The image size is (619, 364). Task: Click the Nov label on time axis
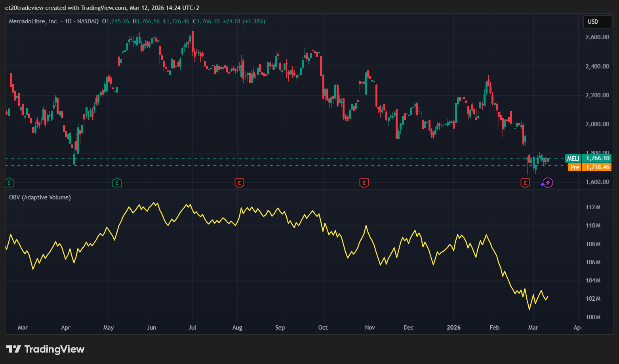click(370, 328)
